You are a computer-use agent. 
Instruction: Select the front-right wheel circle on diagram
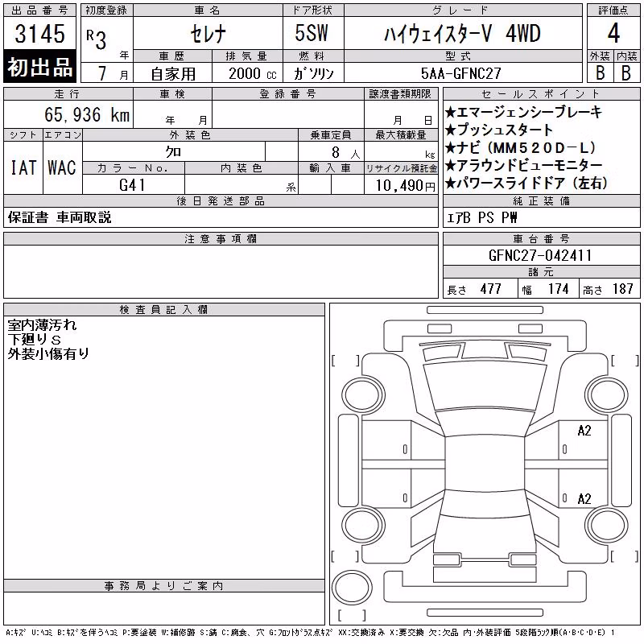tap(606, 394)
